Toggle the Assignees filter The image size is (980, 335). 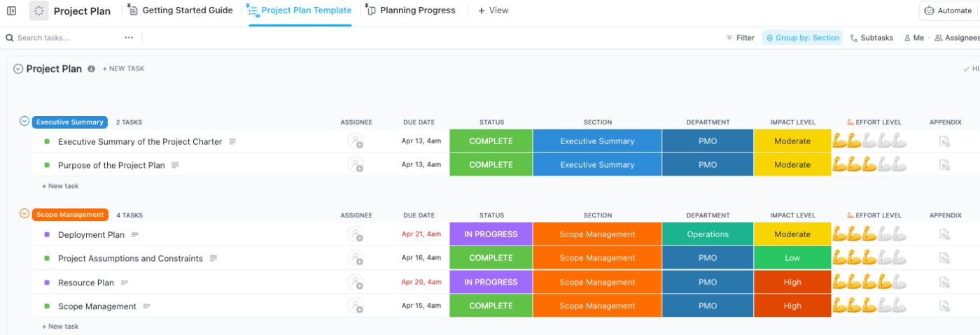pos(958,38)
